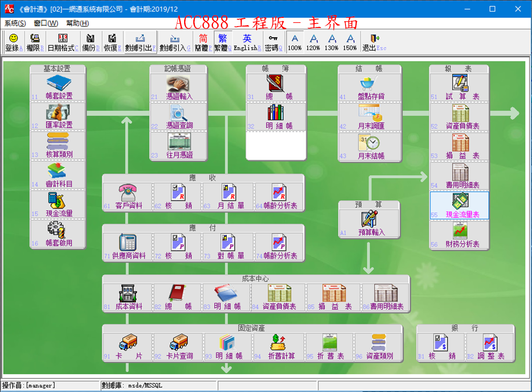The height and width of the screenshot is (392, 532).
Task: Open the 現金流量表 cash flow report
Action: click(x=459, y=207)
